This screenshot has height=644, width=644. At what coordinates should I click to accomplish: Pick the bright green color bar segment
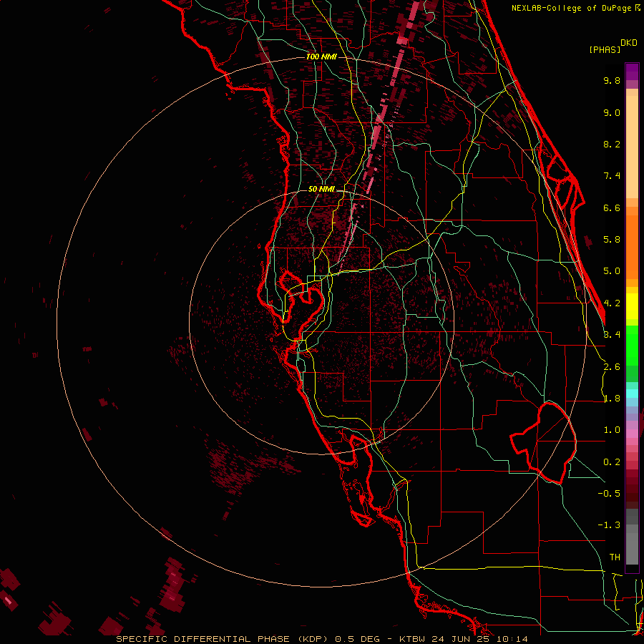632,347
